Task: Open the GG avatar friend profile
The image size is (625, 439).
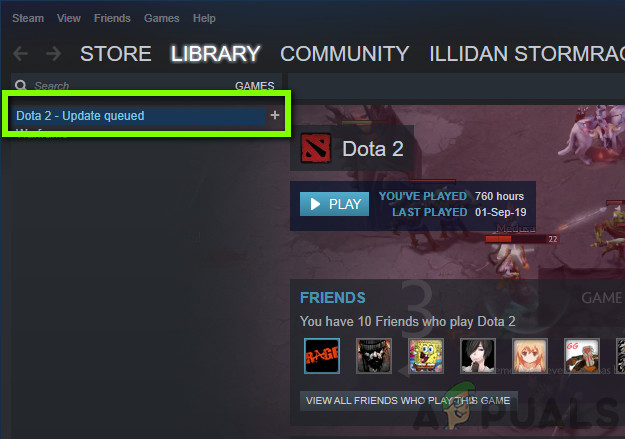Action: click(x=582, y=356)
